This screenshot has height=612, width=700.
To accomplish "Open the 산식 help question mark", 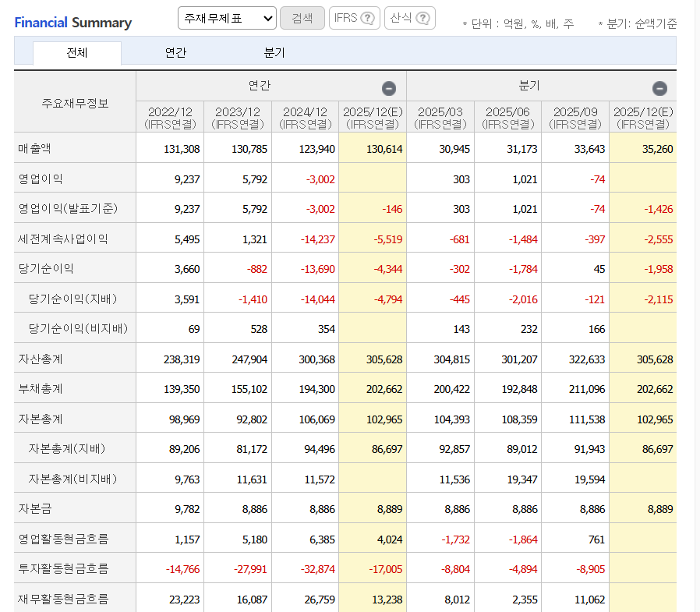I will [x=422, y=18].
